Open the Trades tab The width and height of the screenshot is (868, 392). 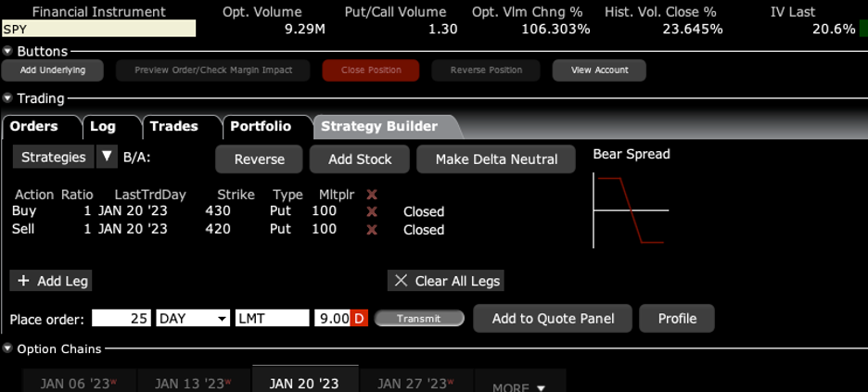point(173,126)
